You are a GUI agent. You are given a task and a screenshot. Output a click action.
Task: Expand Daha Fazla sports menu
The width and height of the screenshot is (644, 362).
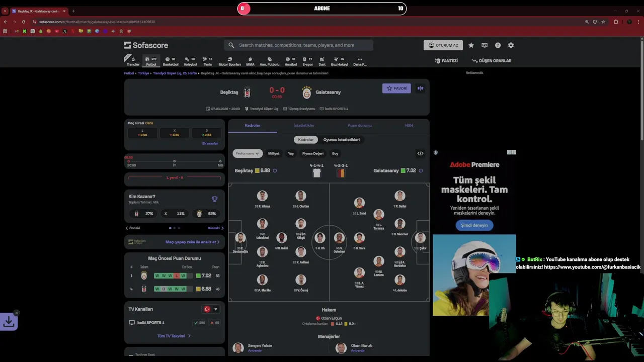360,61
